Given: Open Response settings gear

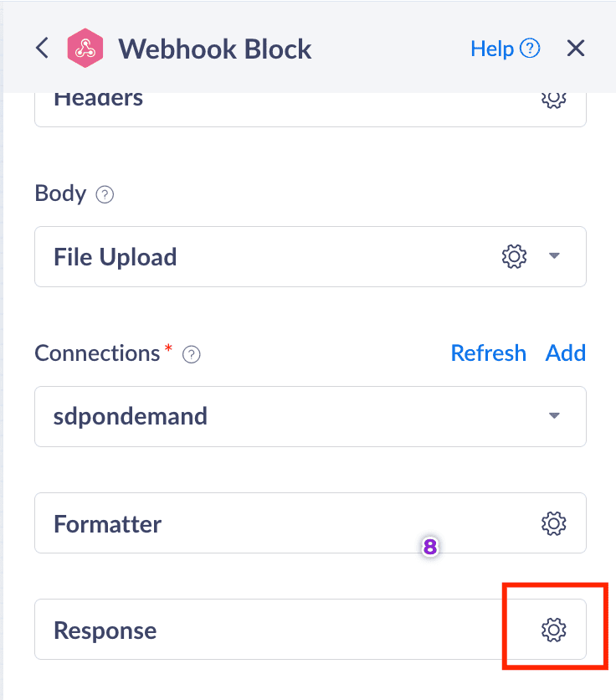Looking at the screenshot, I should pos(553,630).
